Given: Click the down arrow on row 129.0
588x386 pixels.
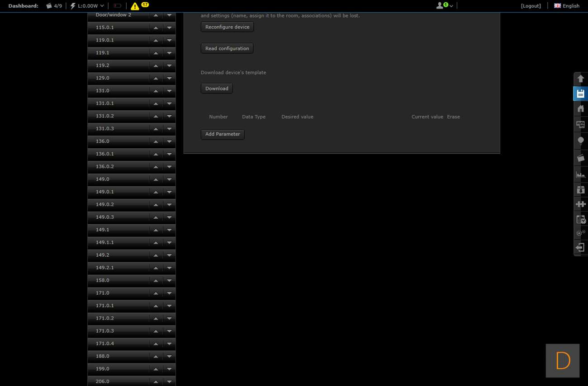Looking at the screenshot, I should [169, 78].
